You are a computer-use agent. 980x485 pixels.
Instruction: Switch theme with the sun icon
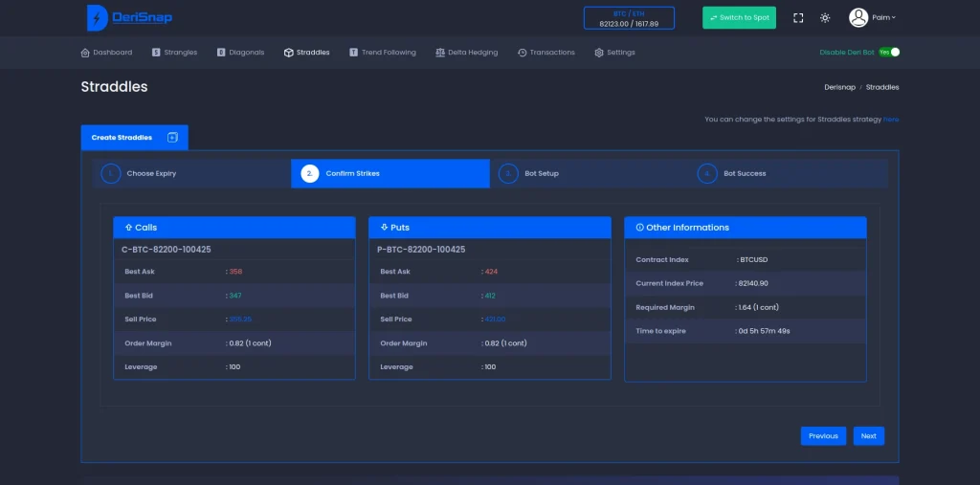point(825,17)
